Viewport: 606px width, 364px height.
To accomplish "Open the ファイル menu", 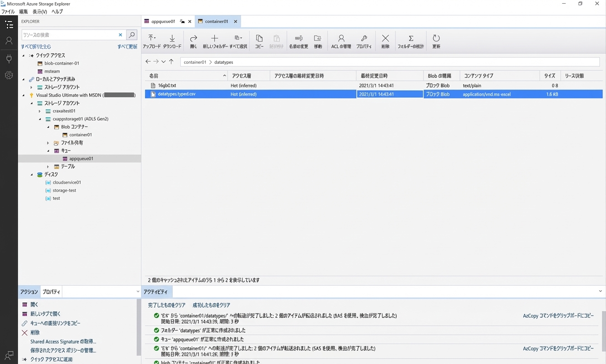I will coord(8,12).
